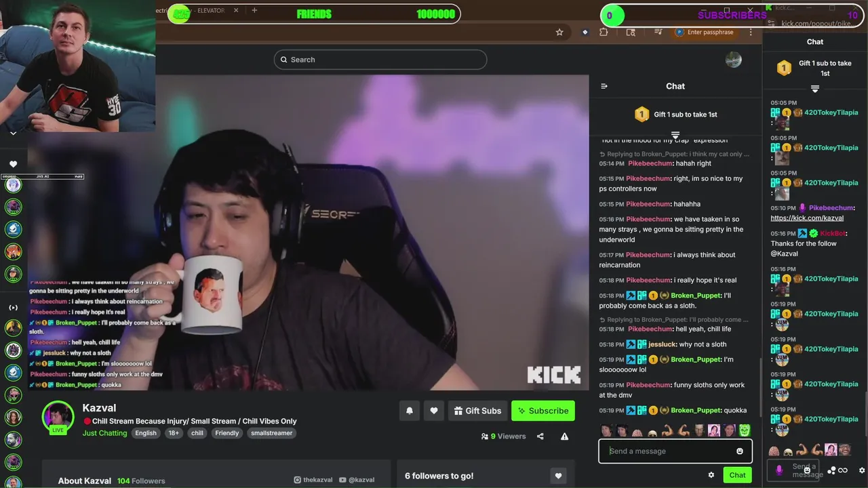The width and height of the screenshot is (868, 488).
Task: Share the stream using share icon
Action: point(540,436)
